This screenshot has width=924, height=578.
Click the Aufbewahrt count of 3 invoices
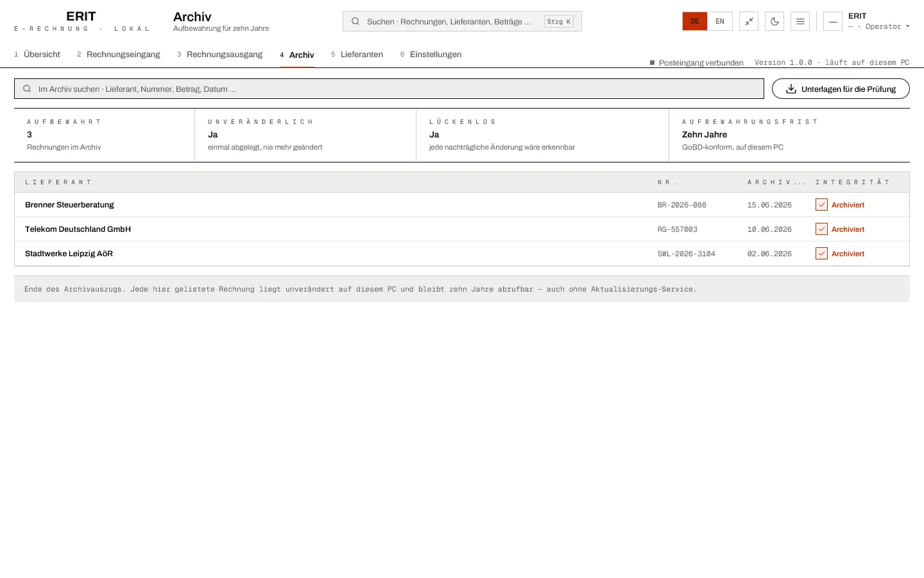(30, 134)
